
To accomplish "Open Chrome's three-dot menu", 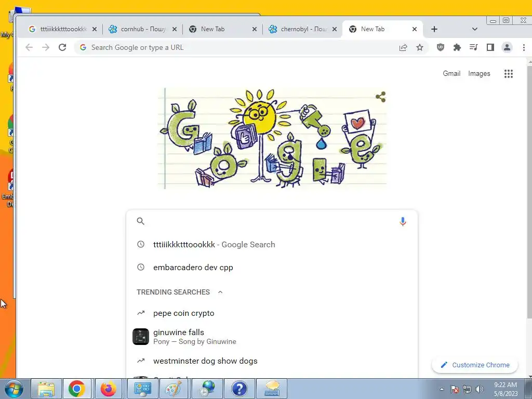I will click(x=524, y=47).
